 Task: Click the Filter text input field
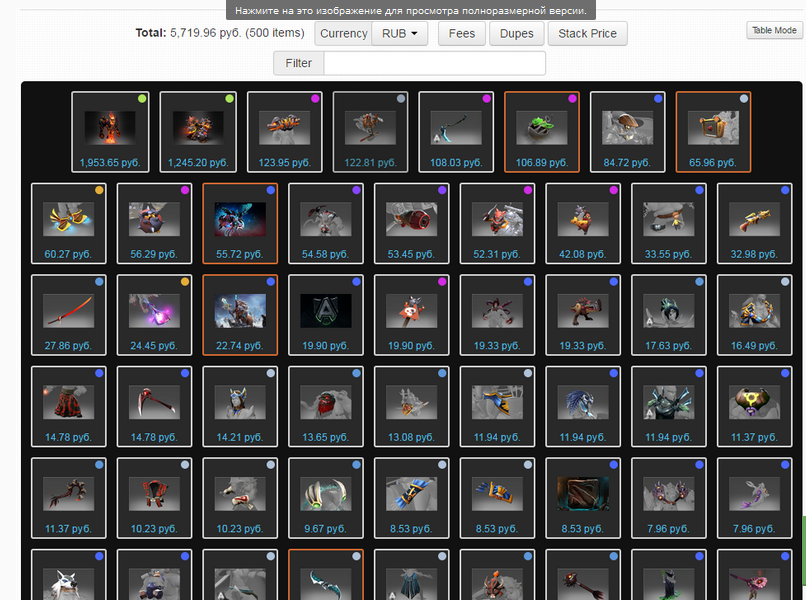click(x=434, y=63)
